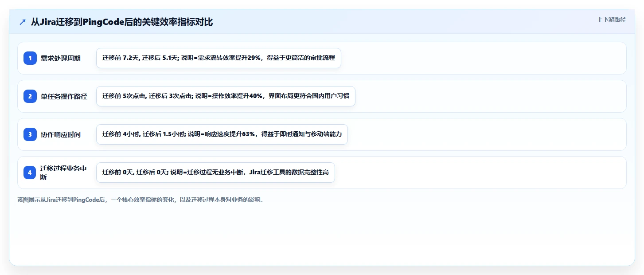Click the arrow icon beside the title
The image size is (644, 275).
tap(23, 22)
